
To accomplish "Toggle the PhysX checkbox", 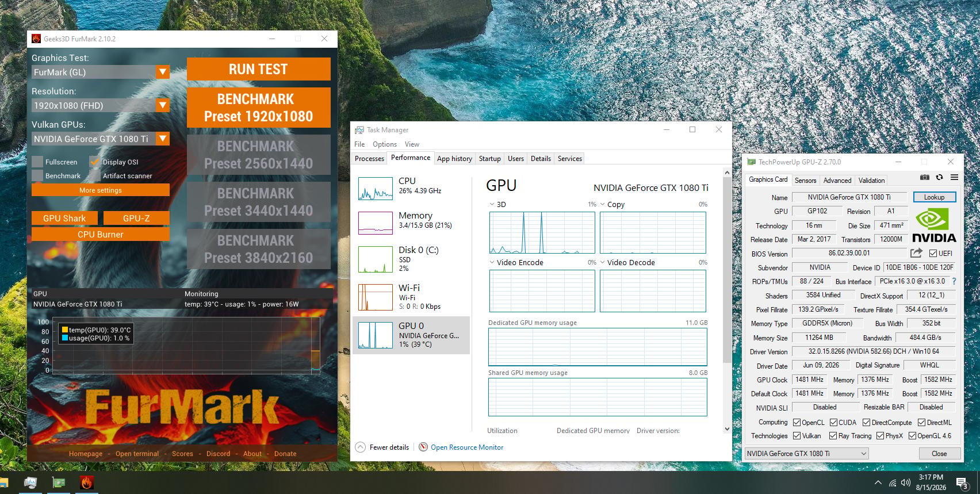I will click(880, 436).
